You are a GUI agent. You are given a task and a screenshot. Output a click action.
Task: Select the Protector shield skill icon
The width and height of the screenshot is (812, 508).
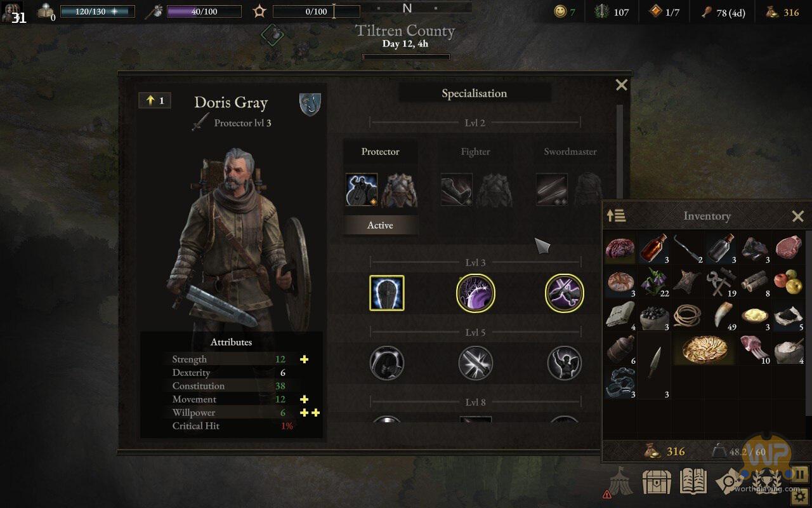(x=362, y=189)
